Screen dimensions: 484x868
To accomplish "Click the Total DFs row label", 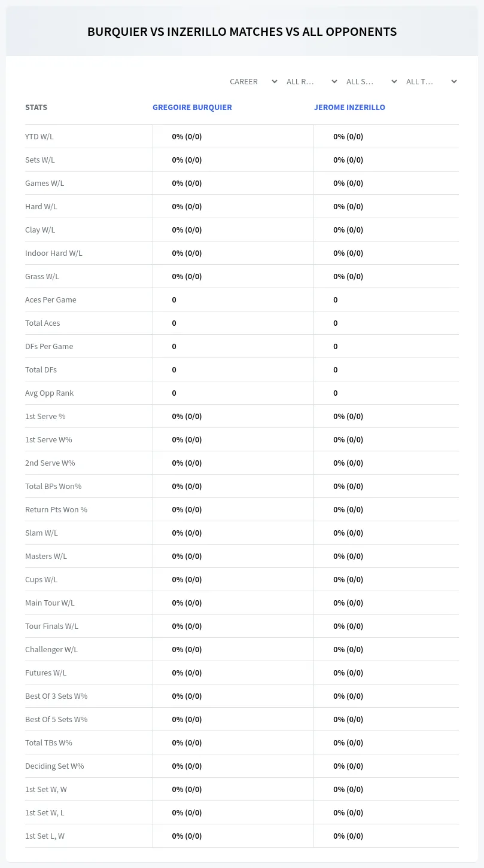I will pos(41,369).
